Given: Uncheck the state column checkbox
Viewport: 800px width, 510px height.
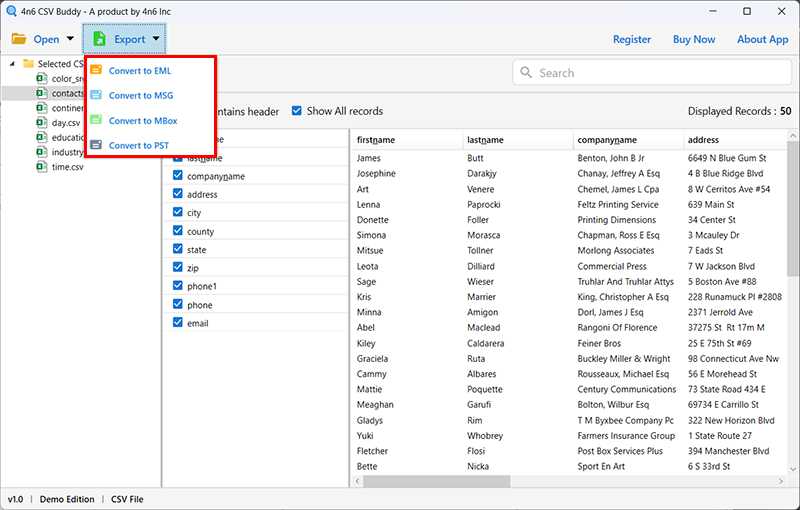Looking at the screenshot, I should pos(178,249).
